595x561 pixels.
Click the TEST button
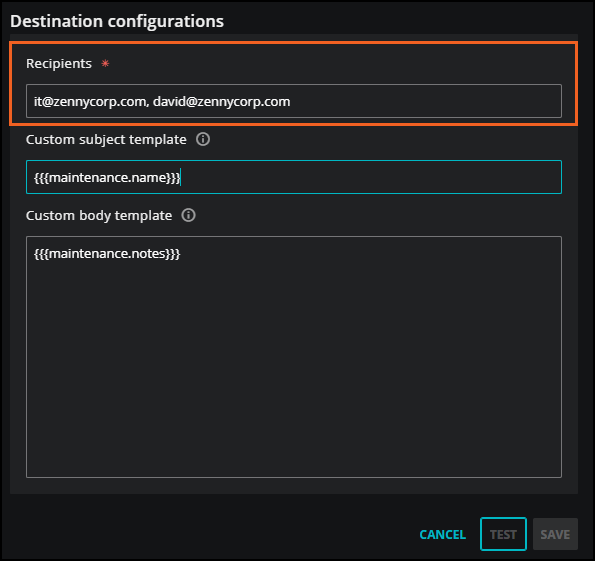pyautogui.click(x=503, y=534)
